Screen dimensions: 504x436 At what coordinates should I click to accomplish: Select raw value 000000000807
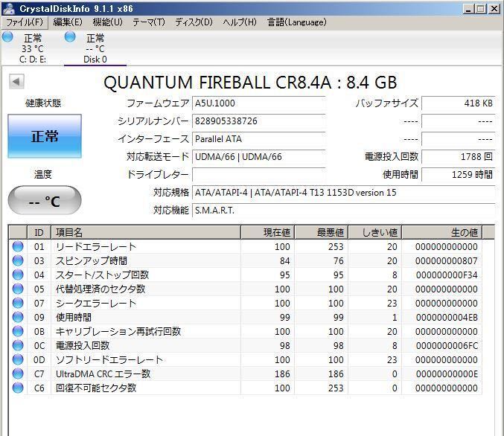point(446,261)
